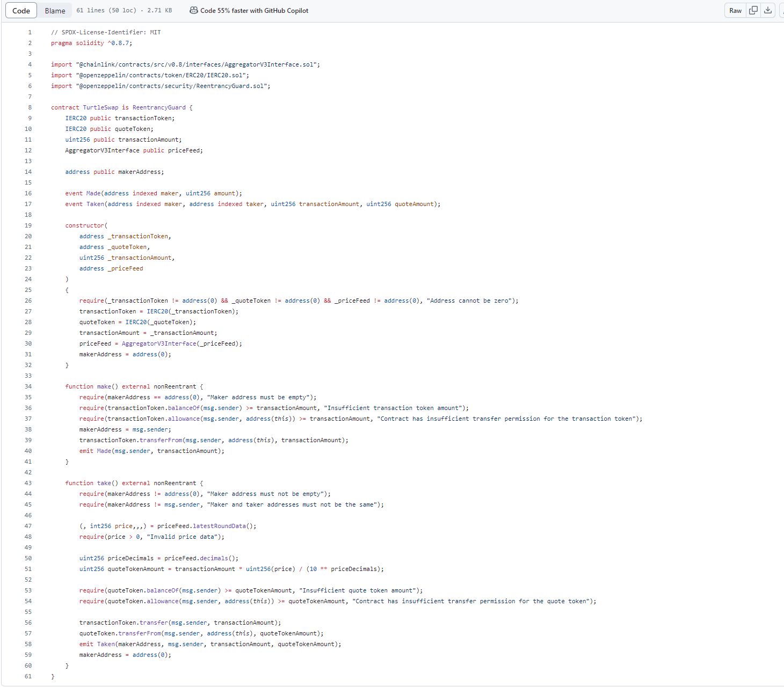Click the 'event Made' declaration
This screenshot has width=784, height=688.
(x=154, y=193)
